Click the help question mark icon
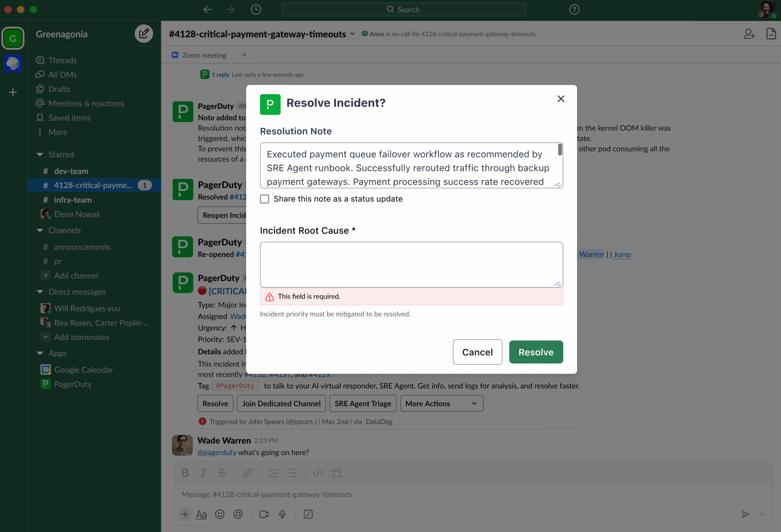Screen dimensions: 781x532 pyautogui.click(x=574, y=9)
